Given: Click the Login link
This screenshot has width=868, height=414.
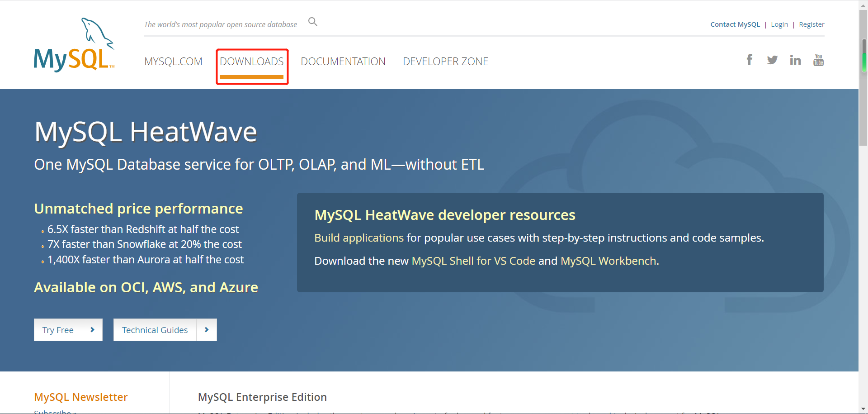Looking at the screenshot, I should [x=779, y=24].
